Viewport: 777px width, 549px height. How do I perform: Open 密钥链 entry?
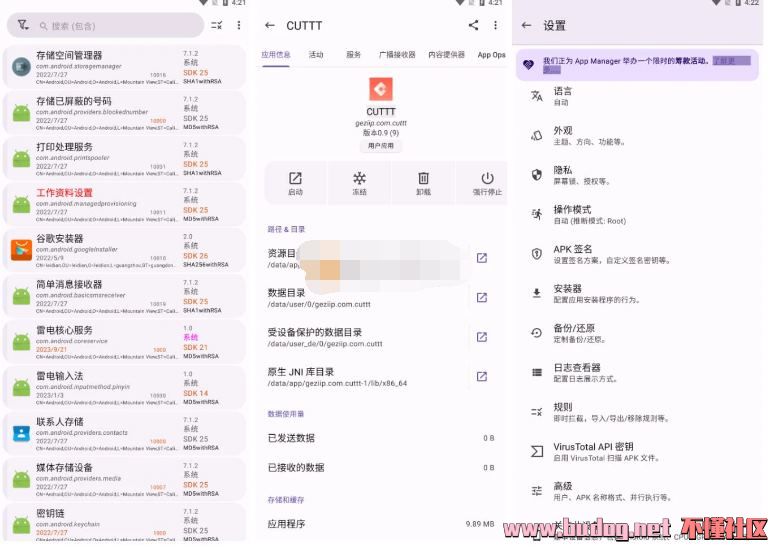coord(124,523)
